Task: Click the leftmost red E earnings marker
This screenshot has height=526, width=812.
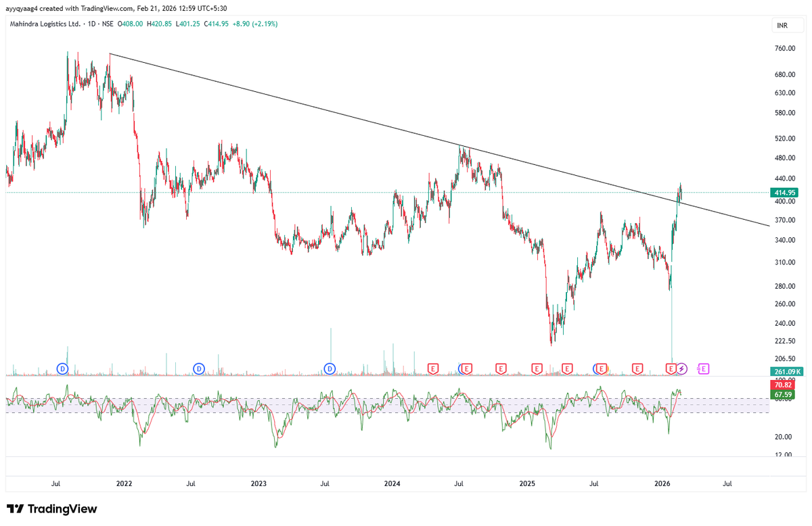Action: (433, 368)
